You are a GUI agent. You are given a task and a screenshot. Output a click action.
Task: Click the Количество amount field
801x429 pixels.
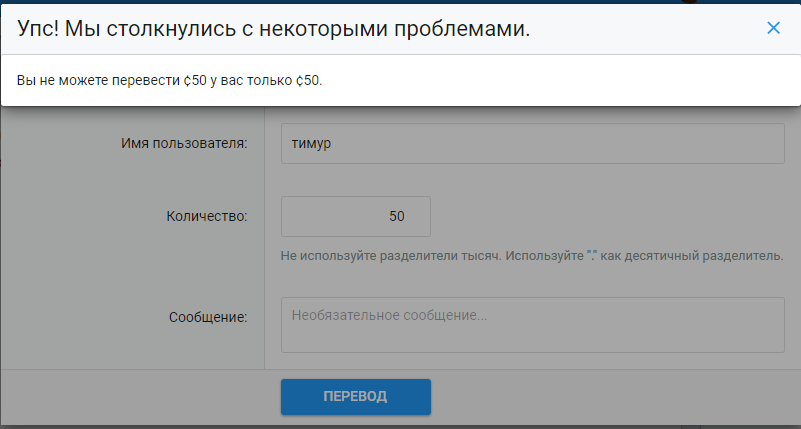click(356, 216)
